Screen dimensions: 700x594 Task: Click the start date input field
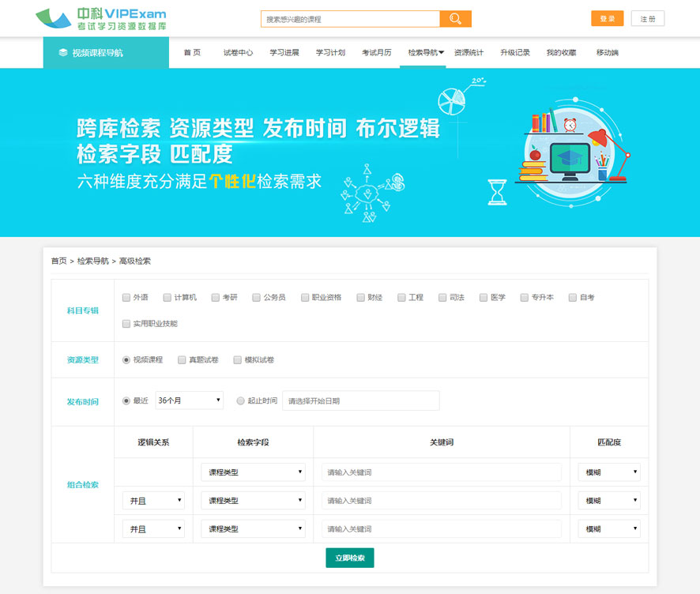360,401
